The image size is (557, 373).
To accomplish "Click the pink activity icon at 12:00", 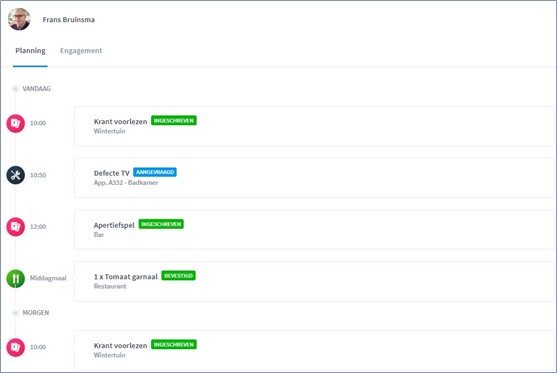I will pyautogui.click(x=16, y=227).
